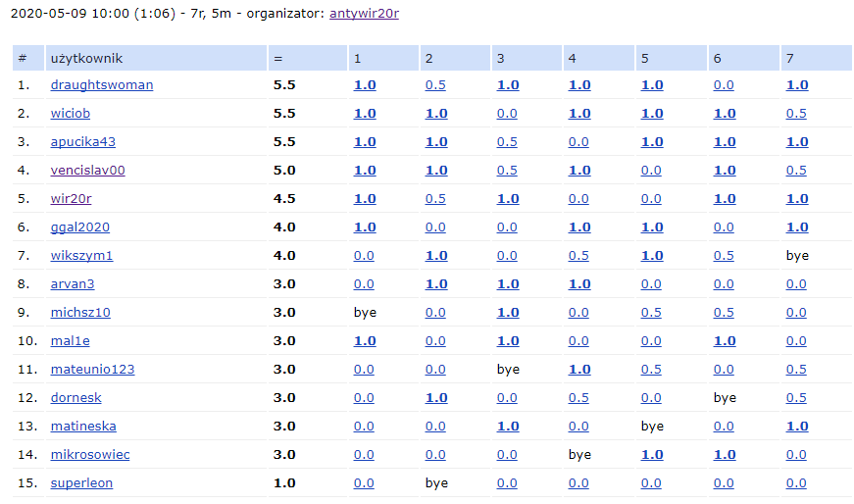Click mateunio123 username link
854x504 pixels.
[93, 370]
